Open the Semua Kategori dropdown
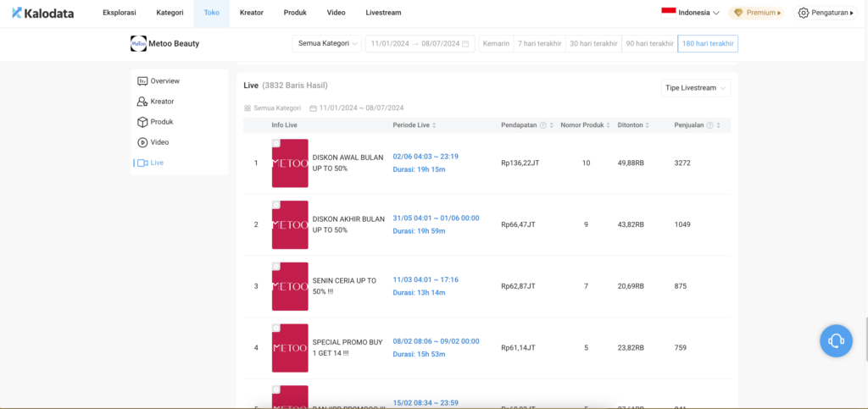 coord(326,44)
